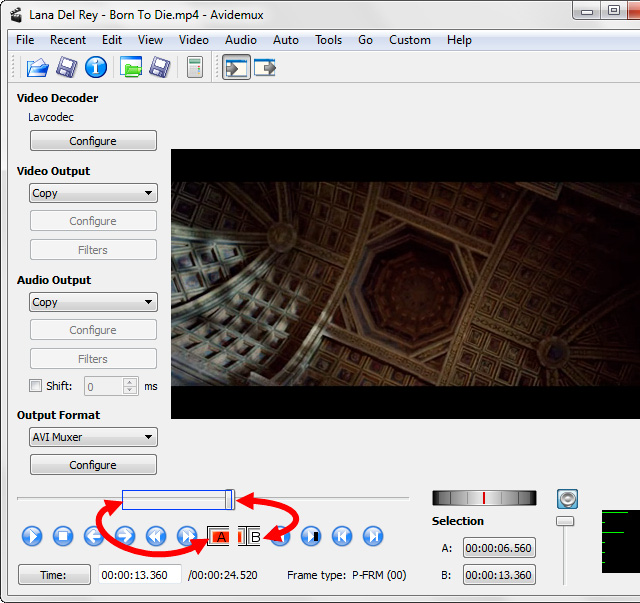Click the Lavcodec decoder label
This screenshot has height=603, width=640.
coord(51,117)
